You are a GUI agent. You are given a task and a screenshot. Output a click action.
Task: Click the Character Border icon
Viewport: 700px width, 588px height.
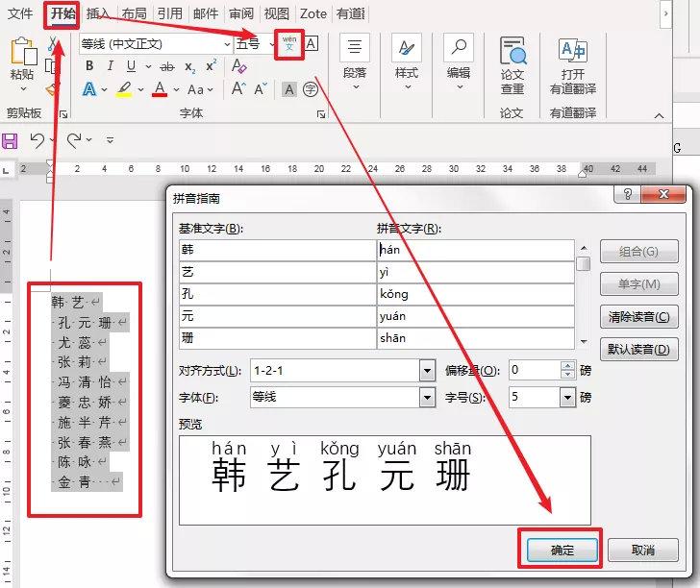(x=312, y=44)
